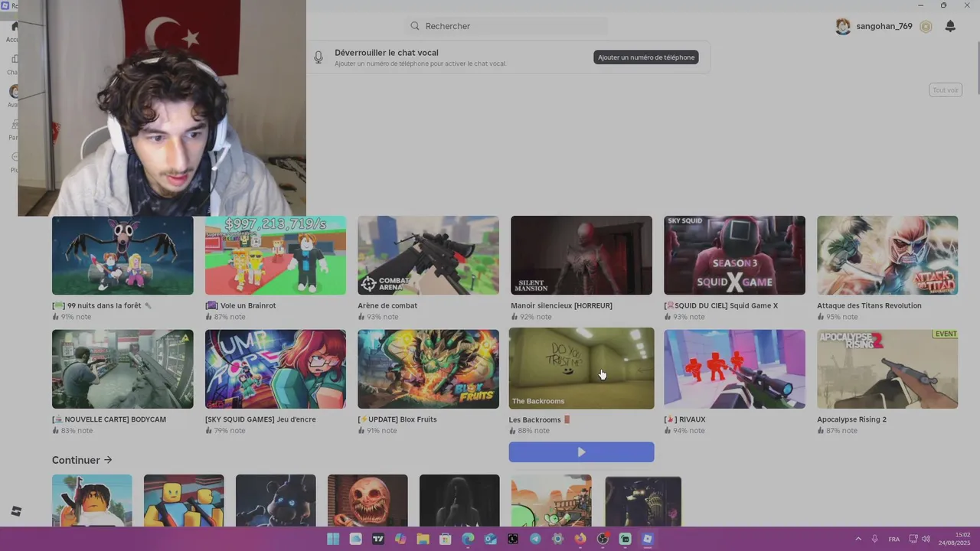Open 99 nuits dans la forêt thumbnail

pyautogui.click(x=122, y=255)
